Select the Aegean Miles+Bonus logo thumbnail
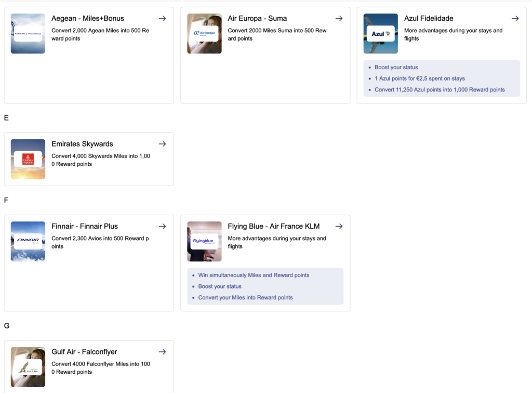 click(x=28, y=34)
